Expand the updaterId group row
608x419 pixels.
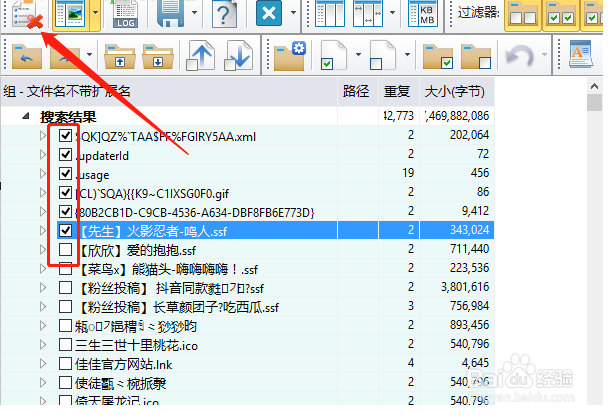(43, 155)
